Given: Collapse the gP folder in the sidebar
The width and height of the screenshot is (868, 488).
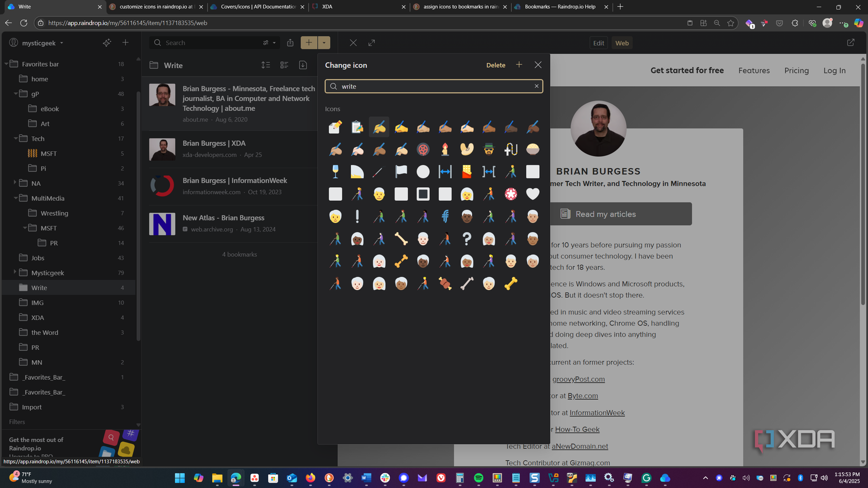Looking at the screenshot, I should click(16, 94).
